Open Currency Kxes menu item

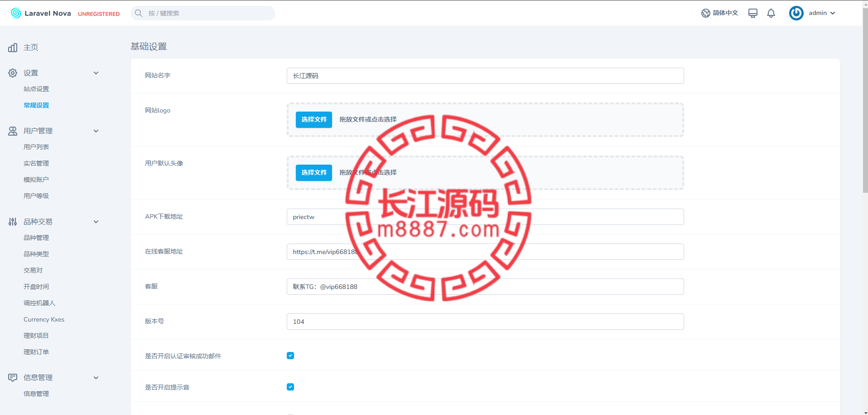[44, 319]
